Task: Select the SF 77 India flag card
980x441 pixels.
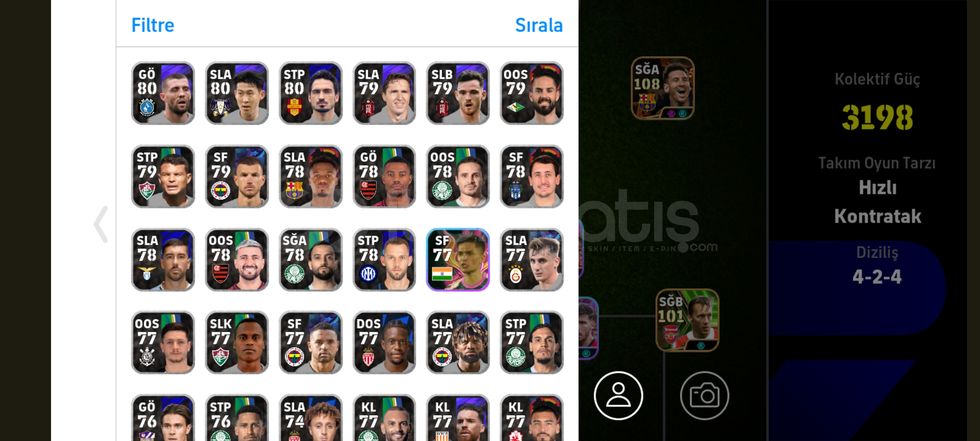Action: coord(458,259)
